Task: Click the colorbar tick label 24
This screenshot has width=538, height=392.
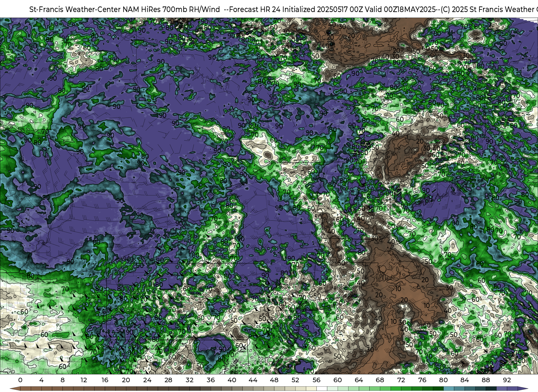Action: tap(147, 380)
